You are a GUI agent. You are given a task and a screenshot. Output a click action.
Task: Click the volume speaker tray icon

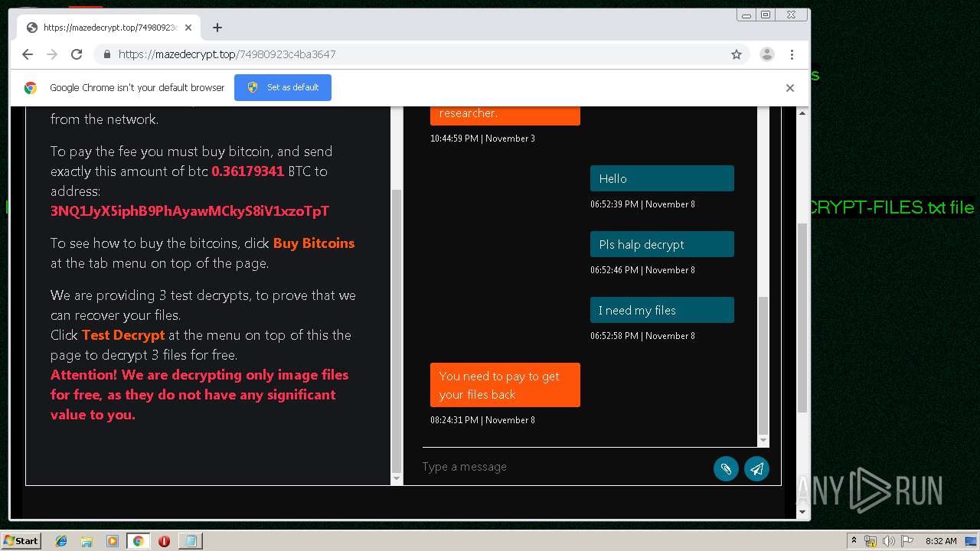[x=889, y=541]
